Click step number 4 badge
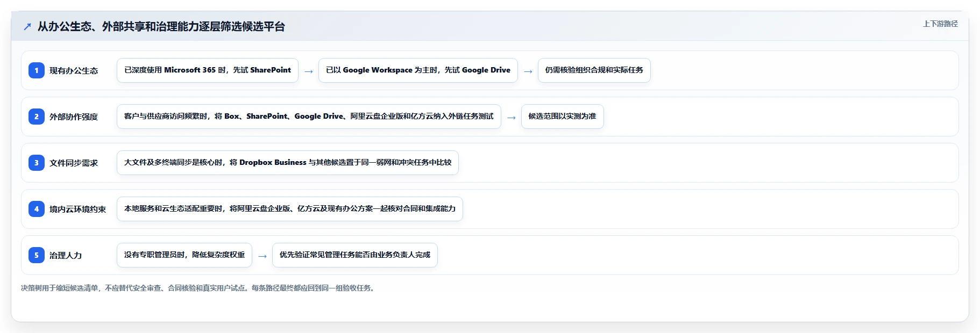Image resolution: width=980 pixels, height=333 pixels. 37,209
